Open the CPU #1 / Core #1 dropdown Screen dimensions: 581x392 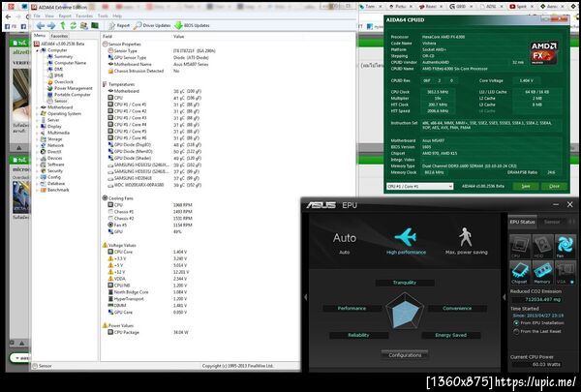tap(419, 187)
